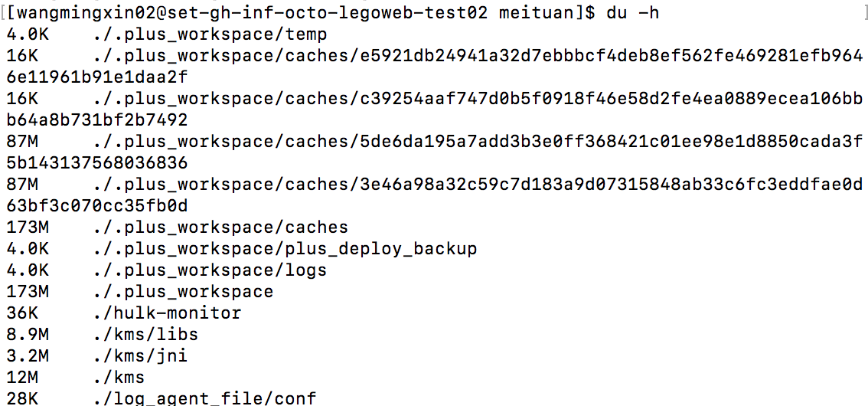Click the "du -h" command text
Image resolution: width=868 pixels, height=406 pixels.
tap(633, 13)
